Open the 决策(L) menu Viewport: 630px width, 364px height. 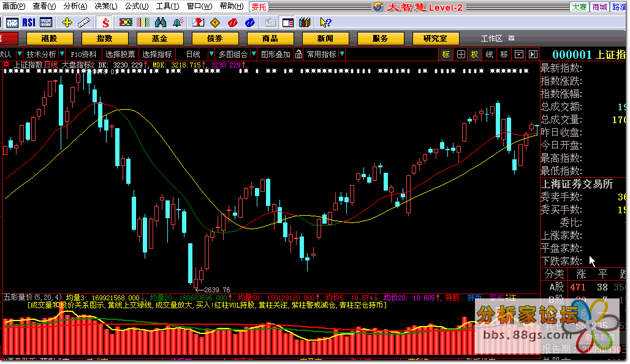point(106,6)
